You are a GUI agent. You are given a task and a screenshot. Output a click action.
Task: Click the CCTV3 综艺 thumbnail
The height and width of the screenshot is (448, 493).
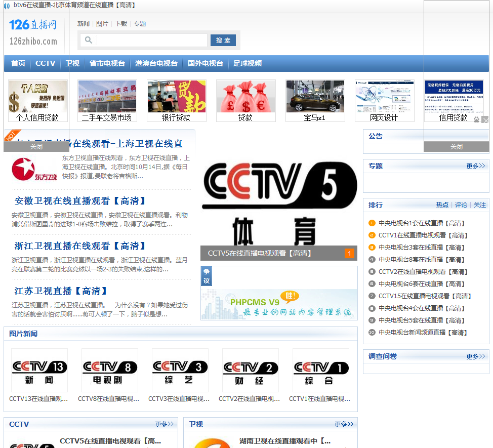point(180,371)
